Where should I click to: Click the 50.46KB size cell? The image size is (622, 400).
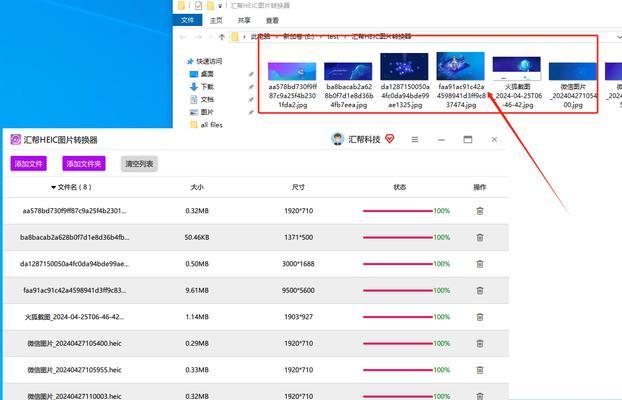click(x=197, y=237)
